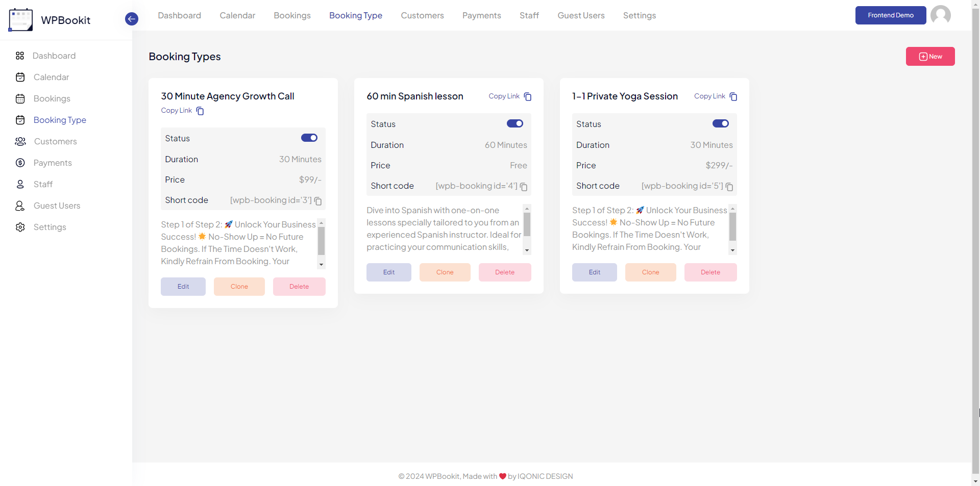Copy the shortcode for 30 Minute Agency Growth Call
The image size is (980, 486).
click(318, 201)
